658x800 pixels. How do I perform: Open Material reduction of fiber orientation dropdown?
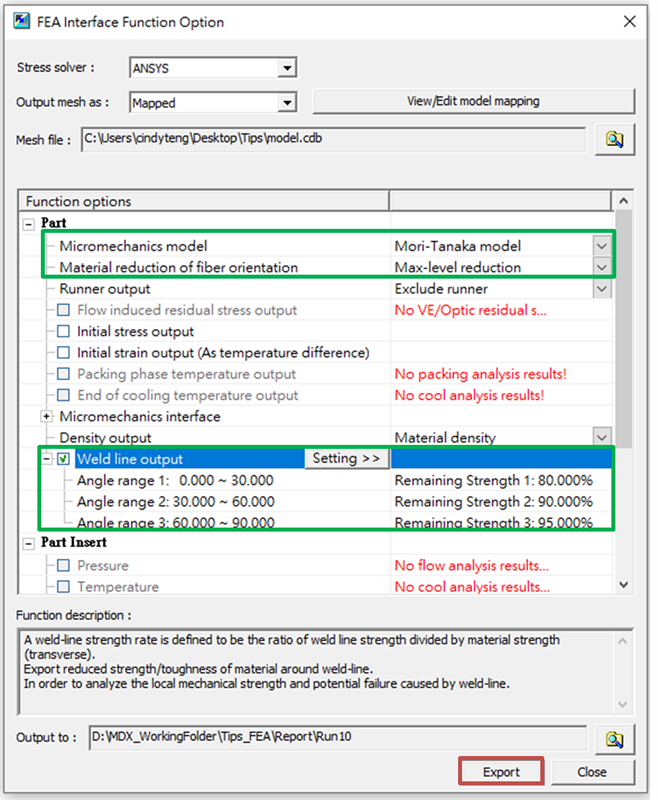click(600, 267)
